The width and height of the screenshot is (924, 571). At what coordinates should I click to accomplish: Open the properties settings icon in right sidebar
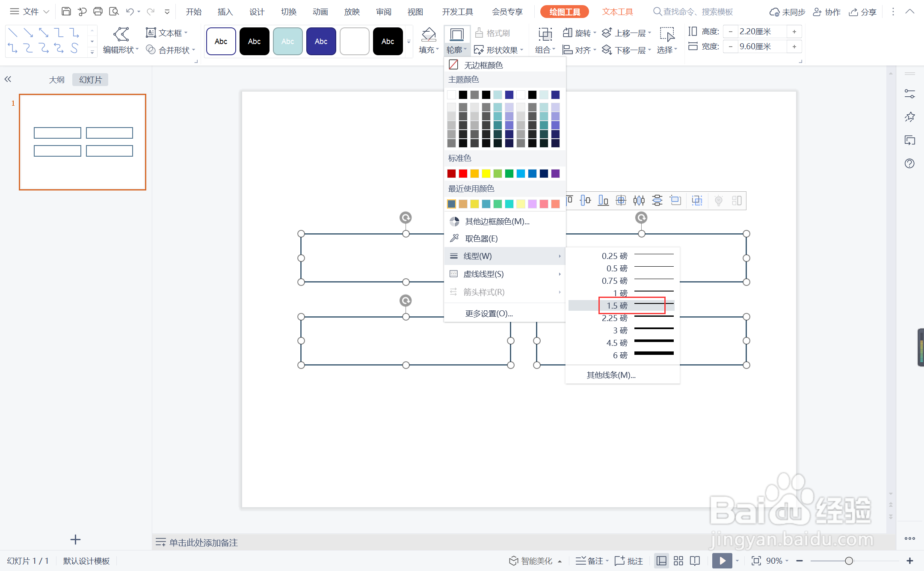tap(910, 94)
